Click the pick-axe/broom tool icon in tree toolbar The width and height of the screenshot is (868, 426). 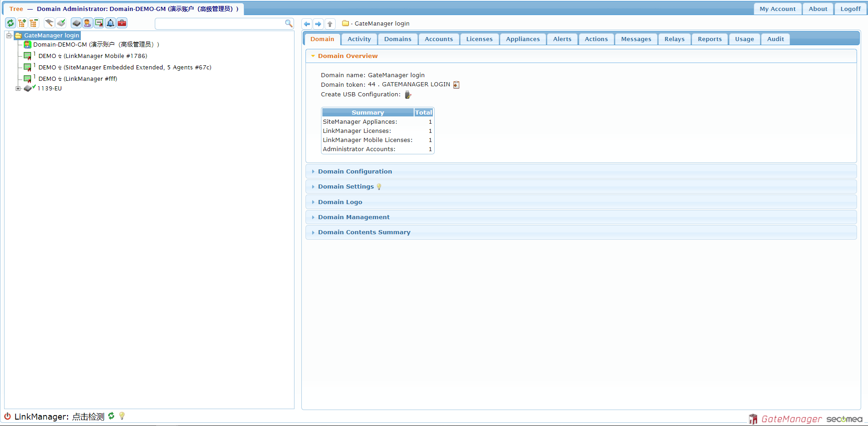pos(49,23)
